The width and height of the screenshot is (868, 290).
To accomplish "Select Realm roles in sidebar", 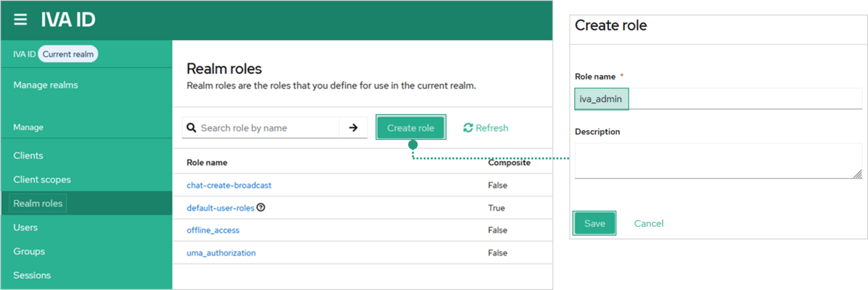I will pyautogui.click(x=38, y=203).
